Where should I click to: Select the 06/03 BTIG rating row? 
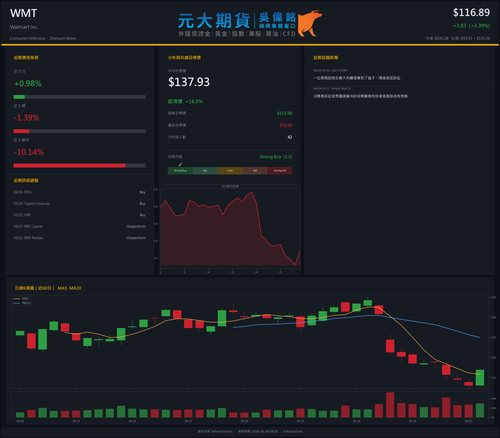click(80, 192)
